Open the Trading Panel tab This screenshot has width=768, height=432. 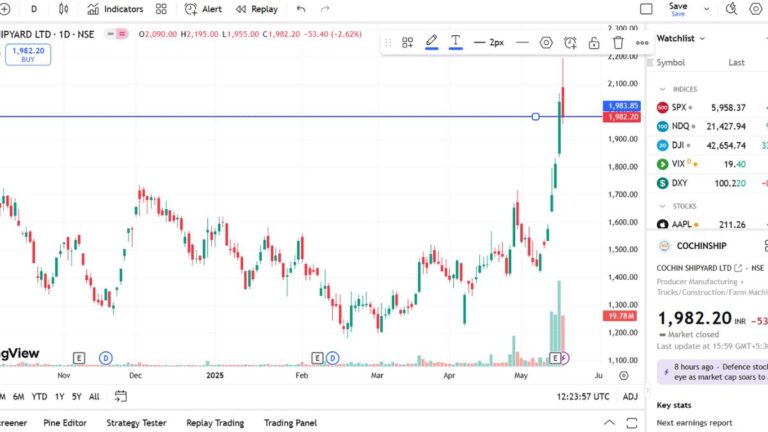pyautogui.click(x=290, y=423)
